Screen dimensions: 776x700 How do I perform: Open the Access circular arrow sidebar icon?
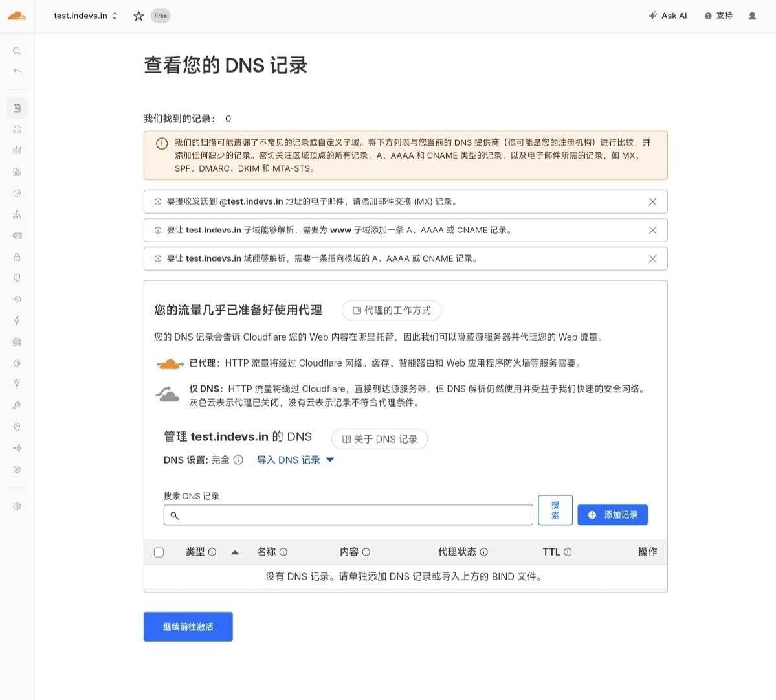[17, 300]
